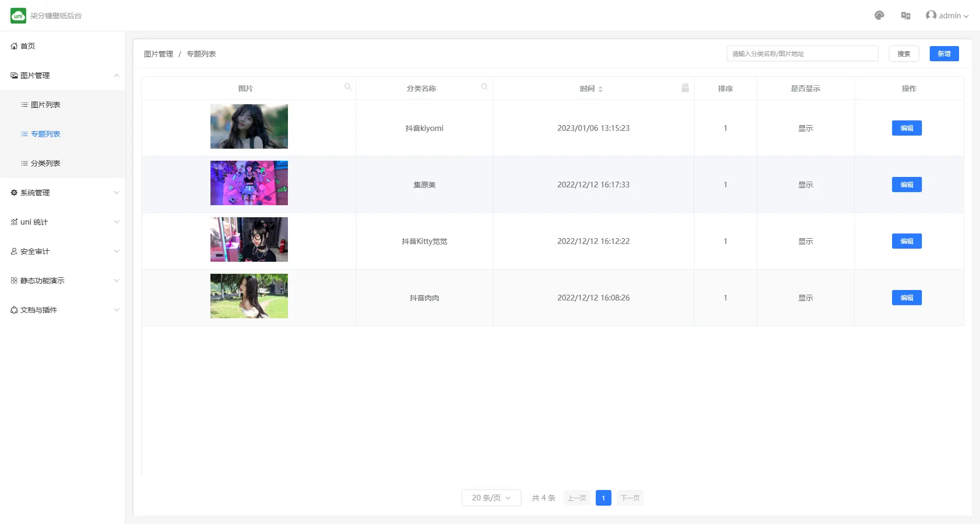Open the 抖音Kitty觉觉 thumbnail image
Screen dimensions: 980x524
pyautogui.click(x=249, y=239)
